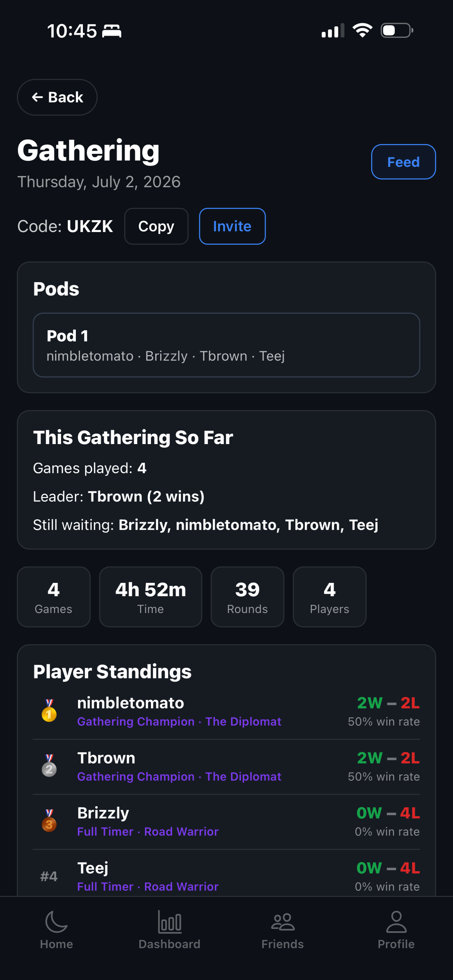This screenshot has height=980, width=453.
Task: Open nimbletomato's standings row
Action: [226, 712]
